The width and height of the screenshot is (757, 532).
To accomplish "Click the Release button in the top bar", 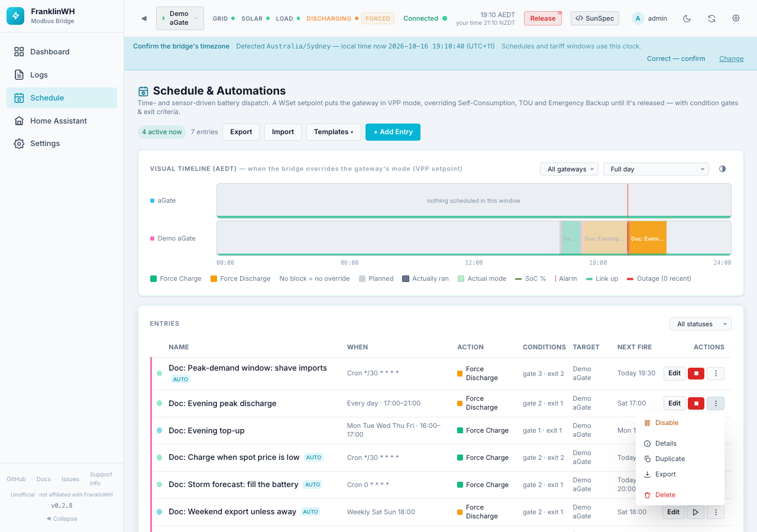I will tap(543, 18).
